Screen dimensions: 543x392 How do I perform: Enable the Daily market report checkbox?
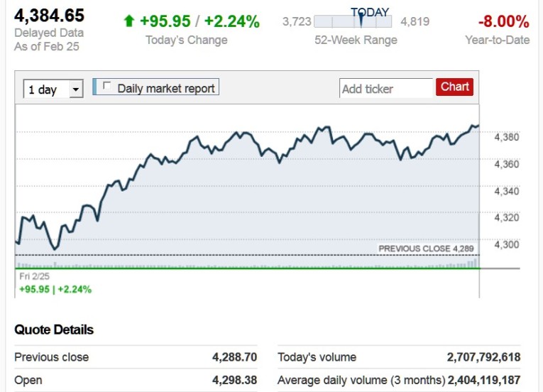[107, 87]
